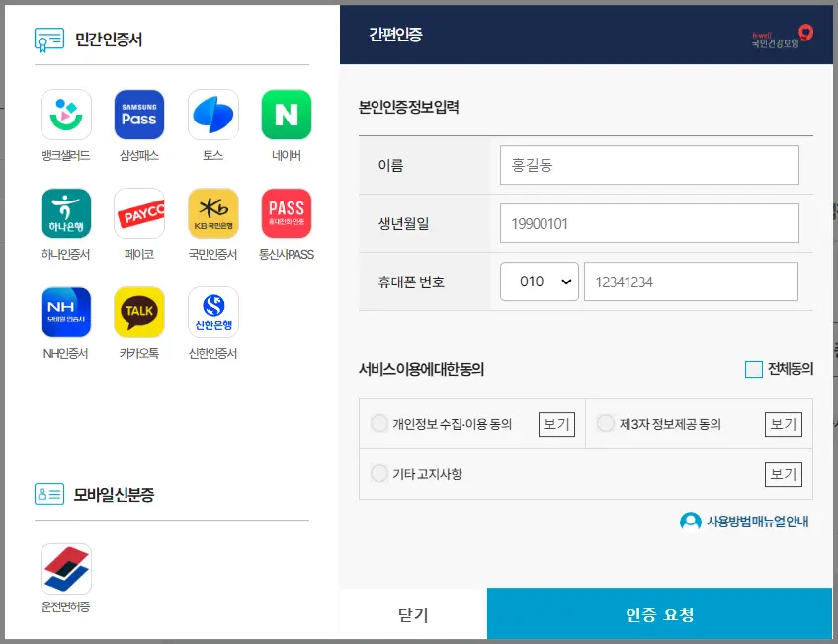Select the 하나인증서 (Hana Bank) icon
This screenshot has width=838, height=644.
[66, 213]
